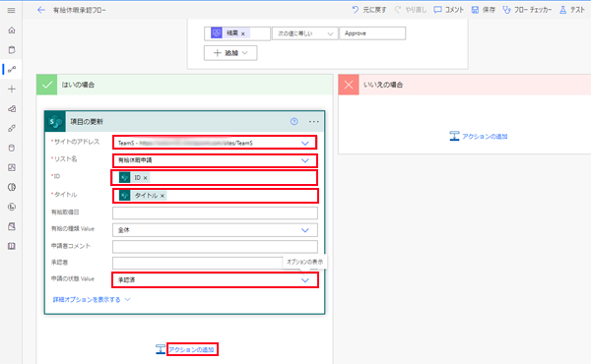Open the Connectors sidebar icon
Viewport: 591px width, 364px height.
point(12,128)
